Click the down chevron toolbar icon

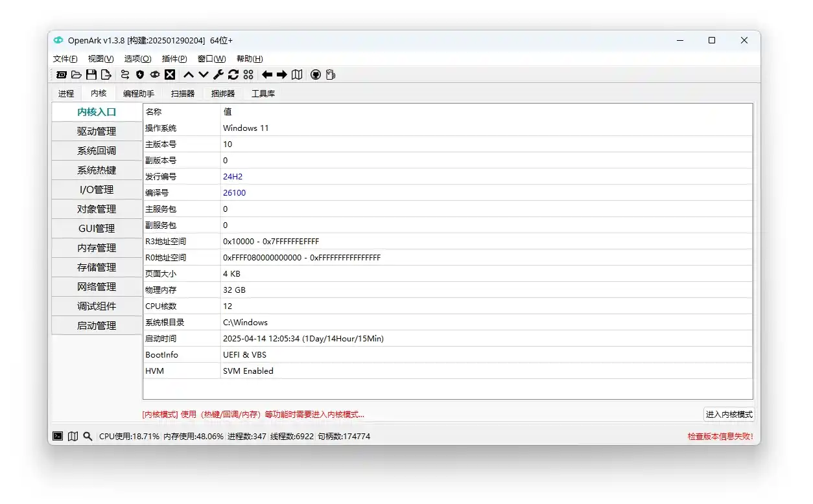(x=204, y=74)
